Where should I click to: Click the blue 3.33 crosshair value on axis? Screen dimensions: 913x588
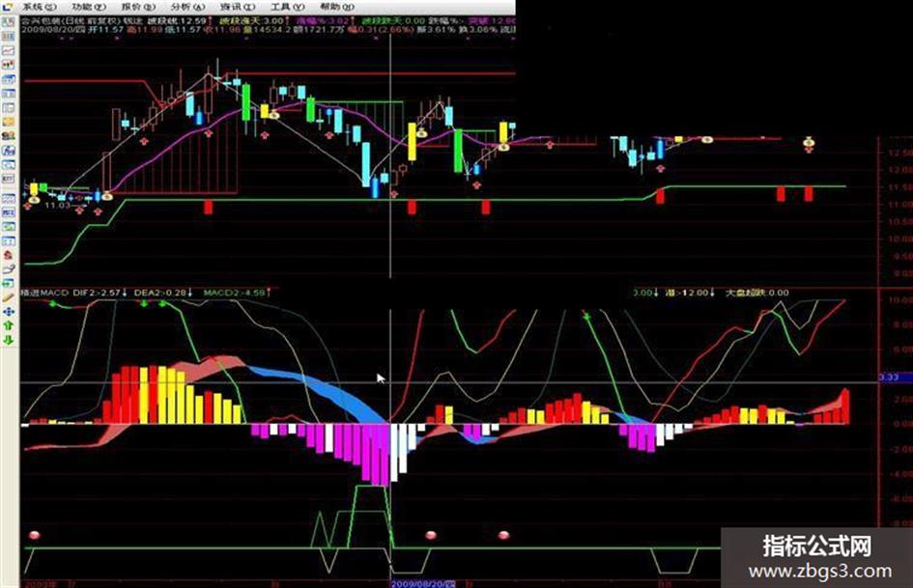895,378
